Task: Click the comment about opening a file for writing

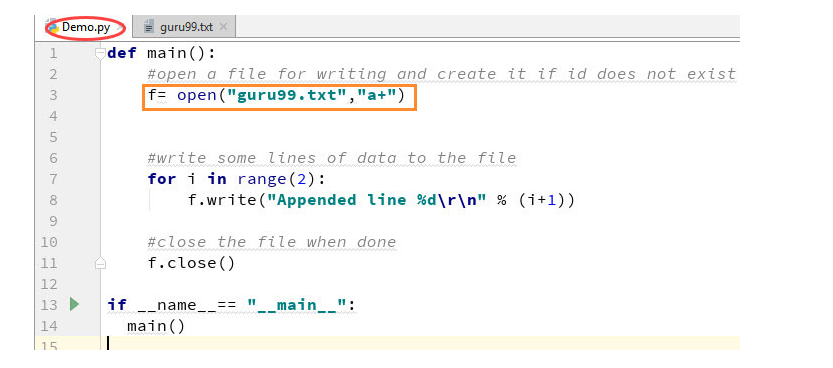Action: pyautogui.click(x=442, y=74)
